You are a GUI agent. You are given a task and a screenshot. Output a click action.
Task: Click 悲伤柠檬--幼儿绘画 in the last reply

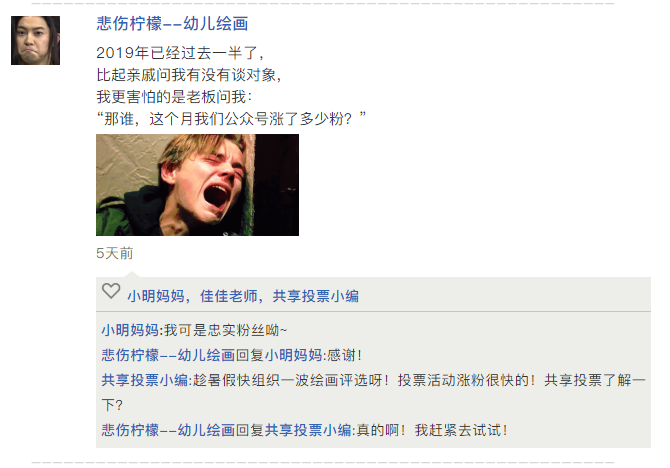pos(168,430)
